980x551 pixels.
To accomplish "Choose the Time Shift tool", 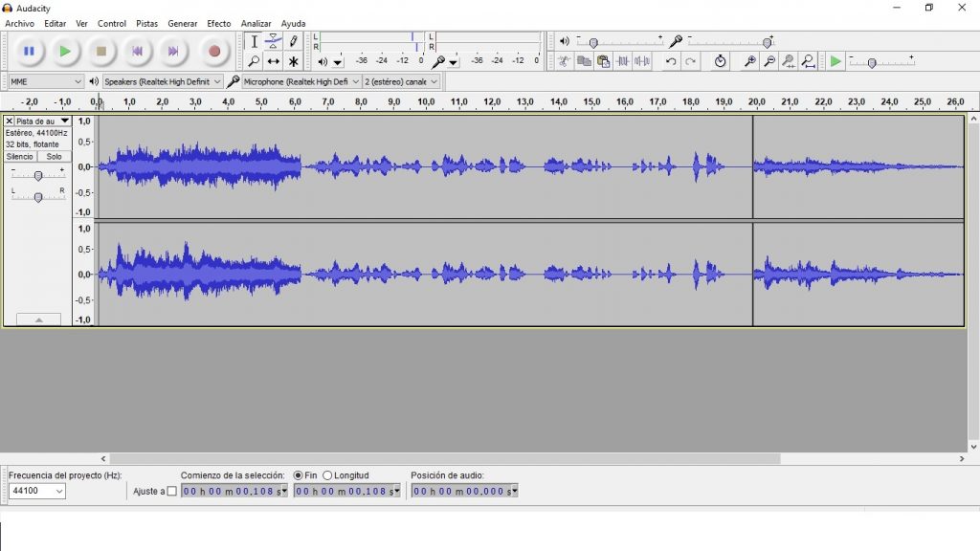I will [274, 61].
